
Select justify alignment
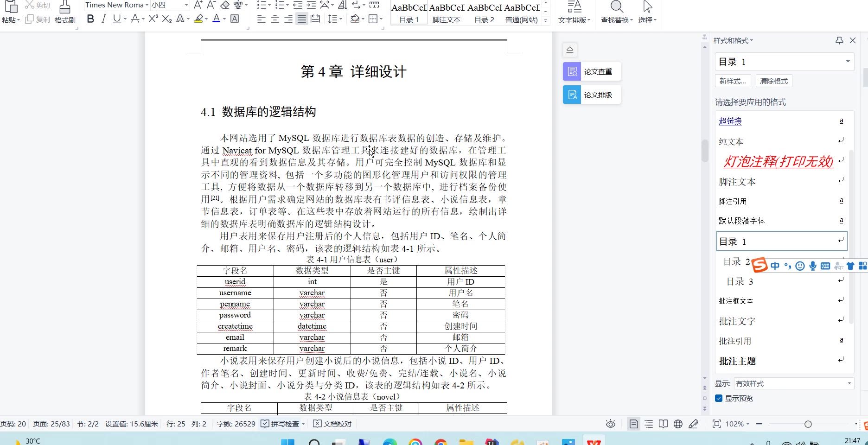tap(302, 19)
